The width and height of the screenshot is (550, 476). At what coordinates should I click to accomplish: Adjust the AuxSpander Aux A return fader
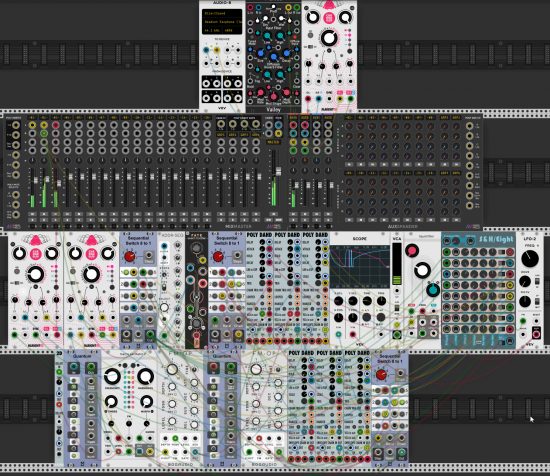coord(296,184)
